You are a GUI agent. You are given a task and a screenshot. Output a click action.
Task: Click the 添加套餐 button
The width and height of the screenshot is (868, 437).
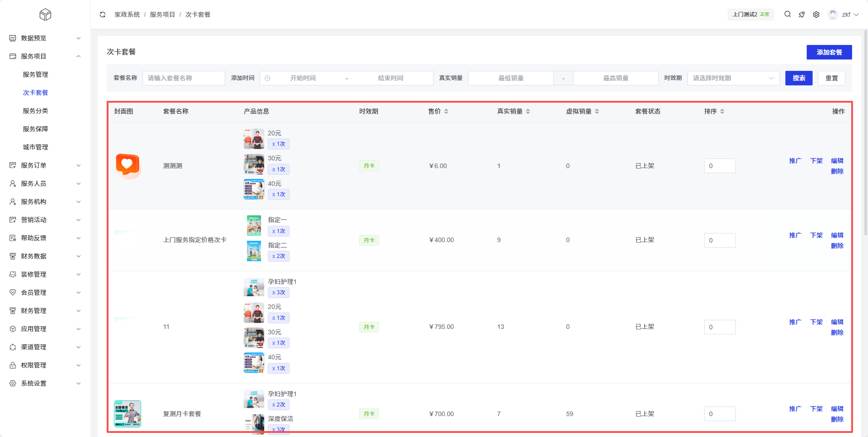coord(829,52)
